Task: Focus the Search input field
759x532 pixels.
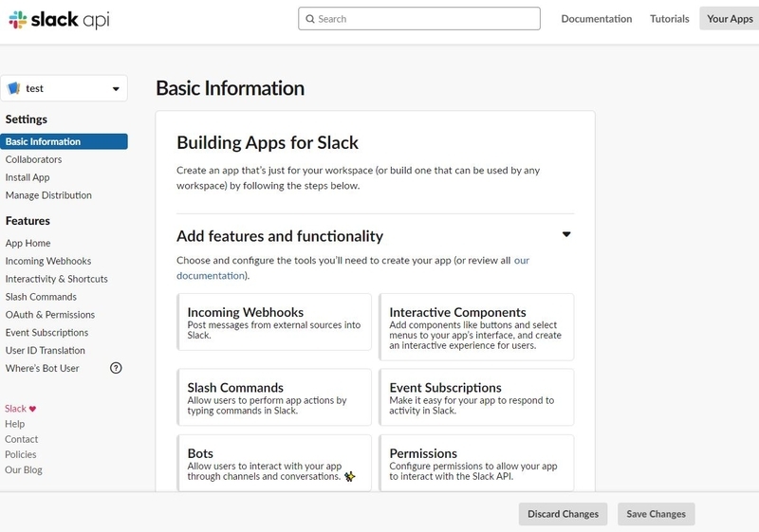Action: (419, 19)
